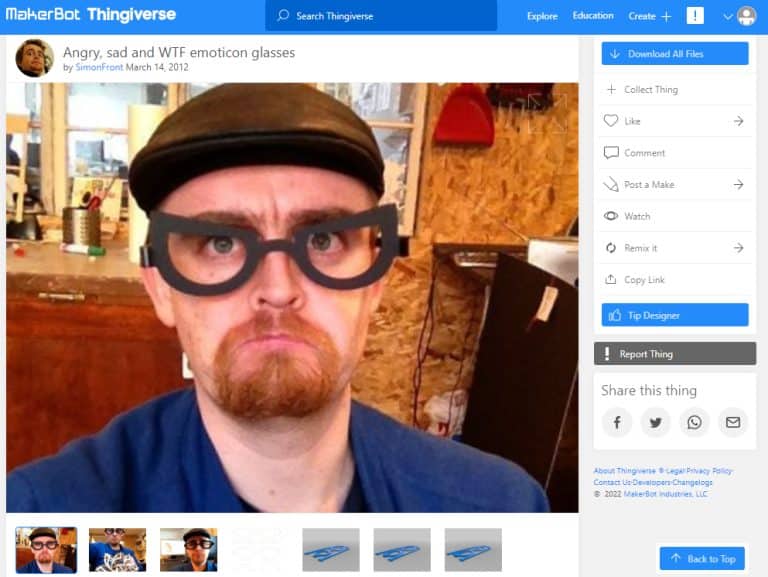Open the Explore menu
Viewport: 768px width, 577px height.
point(542,16)
